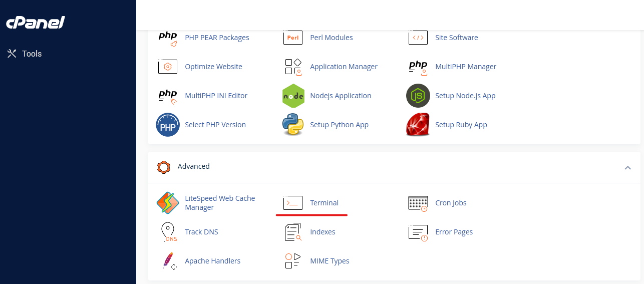Click the Track DNS pin icon
The image size is (644, 284).
tap(168, 232)
